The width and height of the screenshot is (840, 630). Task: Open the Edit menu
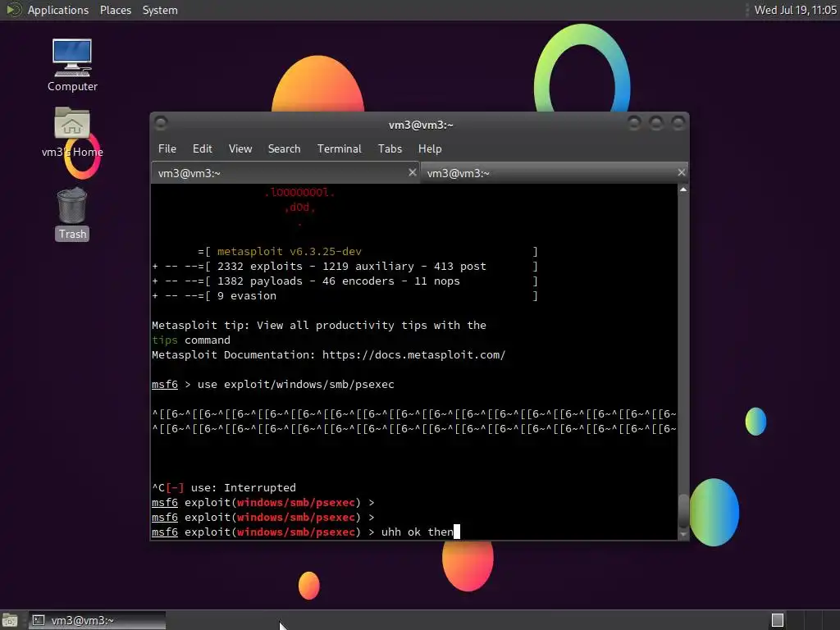tap(202, 149)
